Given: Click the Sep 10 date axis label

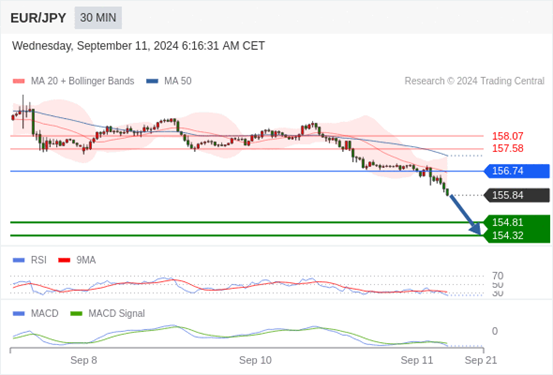Looking at the screenshot, I should (255, 360).
